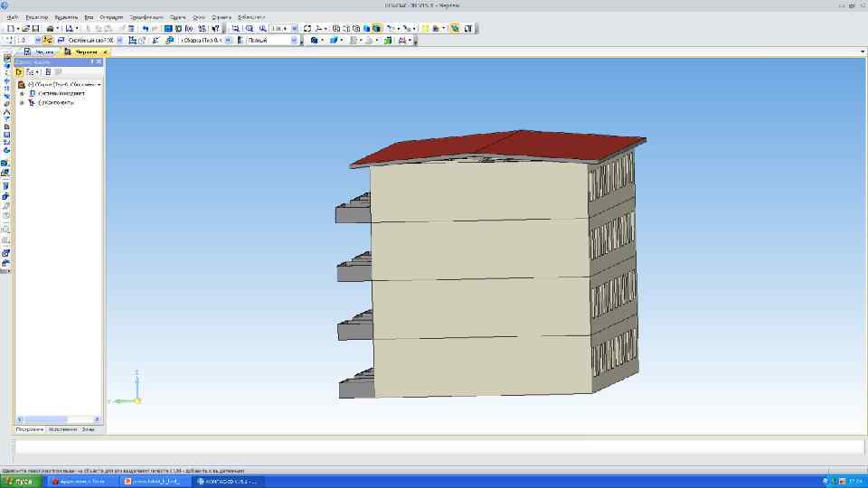
Task: Open the Windows Пуск start button
Action: (x=21, y=482)
